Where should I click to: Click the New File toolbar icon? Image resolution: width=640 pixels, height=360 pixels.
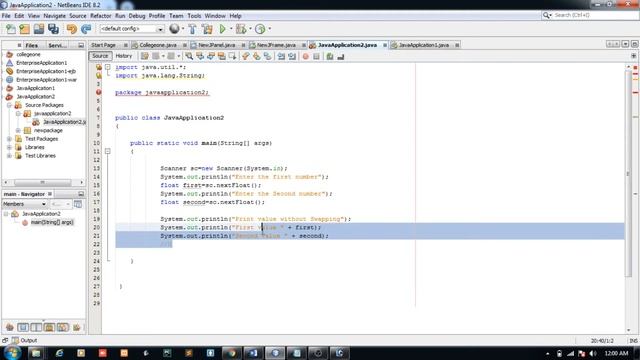pos(11,29)
